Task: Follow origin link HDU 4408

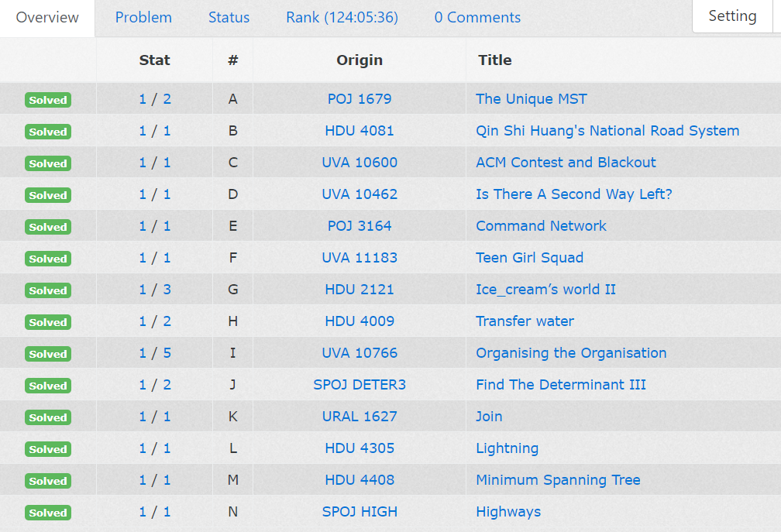Action: (360, 480)
